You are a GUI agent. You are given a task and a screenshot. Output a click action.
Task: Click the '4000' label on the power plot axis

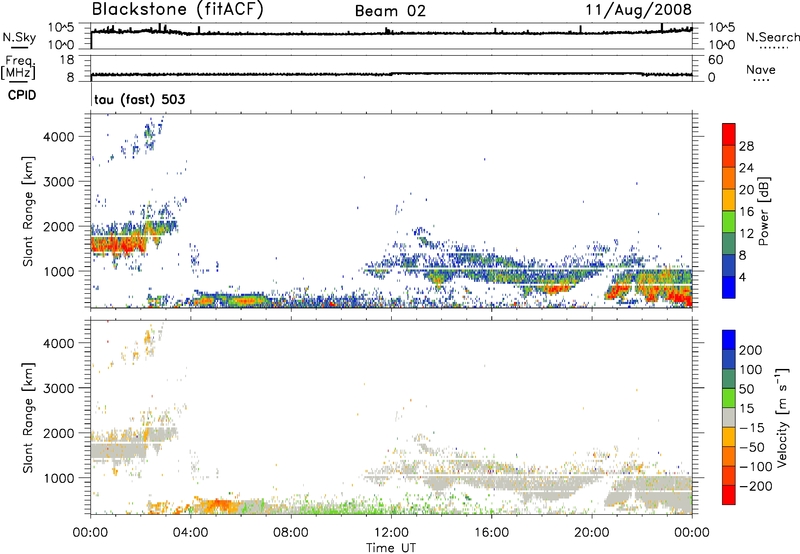pyautogui.click(x=58, y=137)
